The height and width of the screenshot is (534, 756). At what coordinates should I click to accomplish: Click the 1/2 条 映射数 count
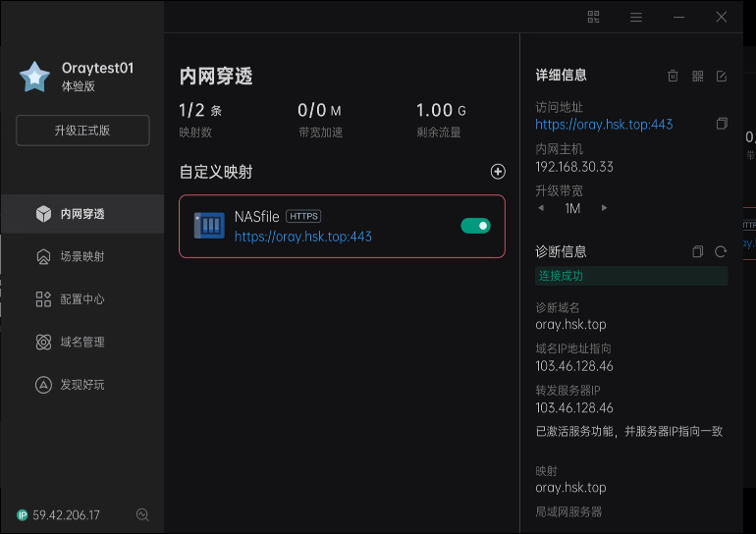200,110
